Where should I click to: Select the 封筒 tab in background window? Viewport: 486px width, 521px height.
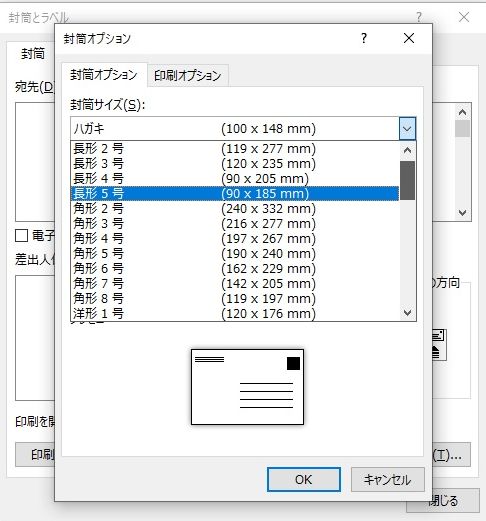coord(33,54)
